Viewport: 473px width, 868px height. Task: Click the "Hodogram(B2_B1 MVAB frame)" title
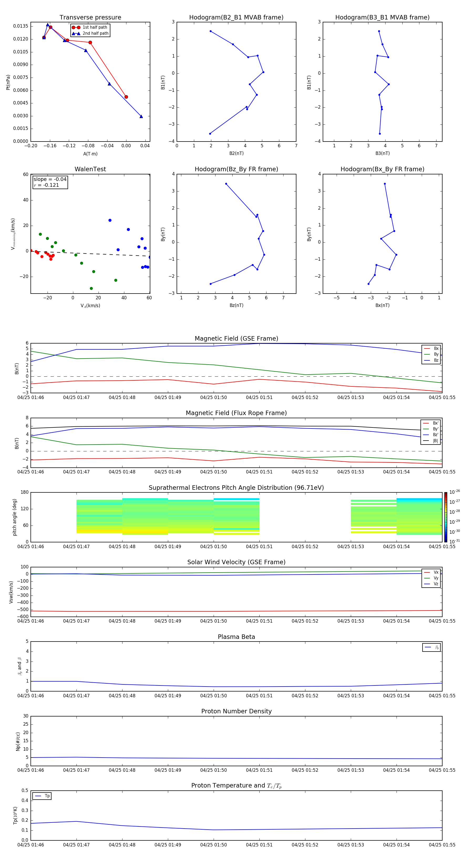point(236,17)
